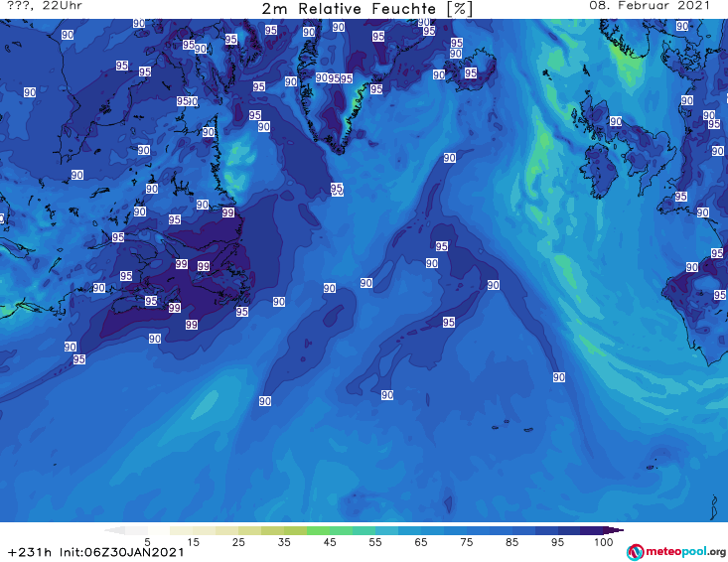Click legend value 75
The width and height of the screenshot is (728, 562).
466,542
